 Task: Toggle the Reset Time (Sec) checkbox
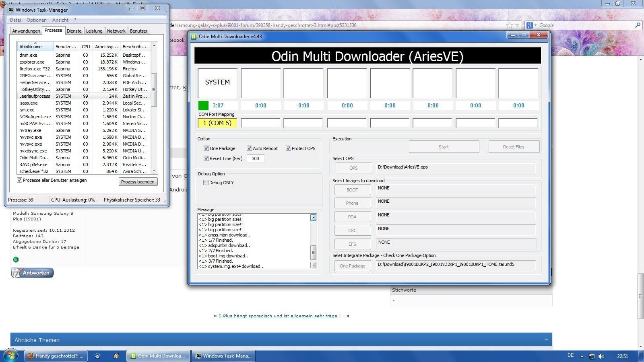206,158
